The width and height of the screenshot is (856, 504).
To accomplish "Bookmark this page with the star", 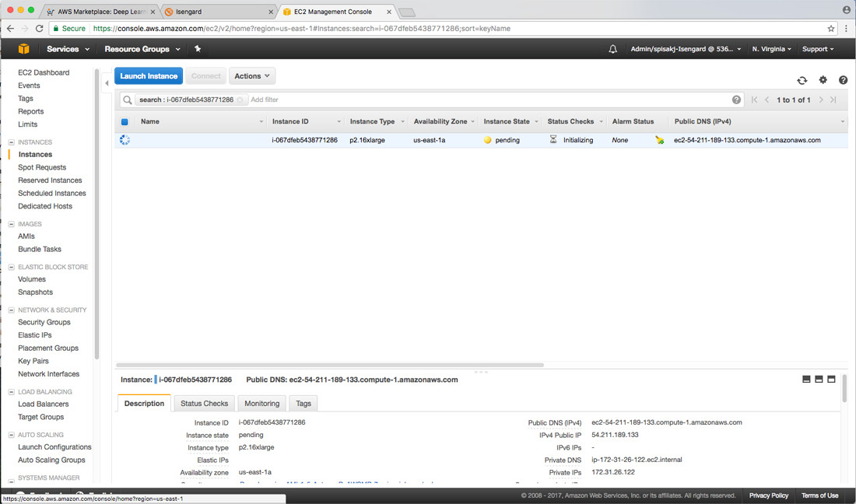I will point(831,28).
